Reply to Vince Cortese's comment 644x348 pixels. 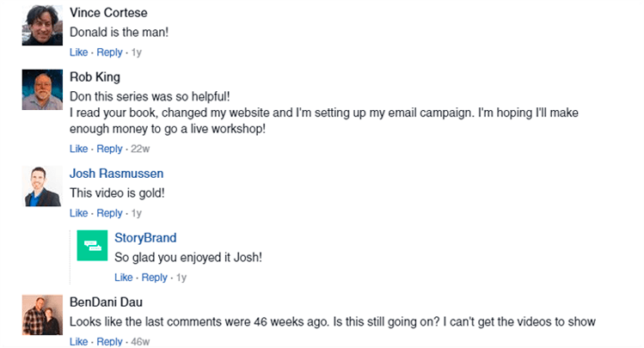tap(109, 52)
